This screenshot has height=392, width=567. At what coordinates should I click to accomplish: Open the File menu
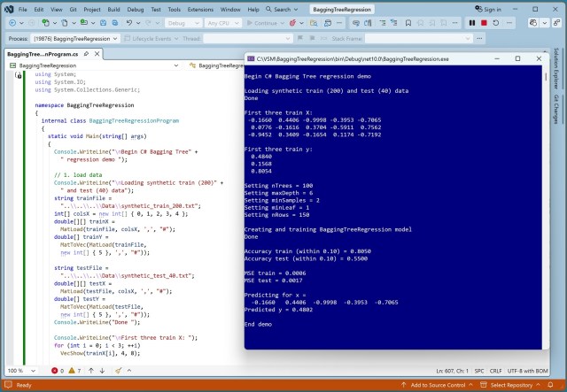(22, 10)
